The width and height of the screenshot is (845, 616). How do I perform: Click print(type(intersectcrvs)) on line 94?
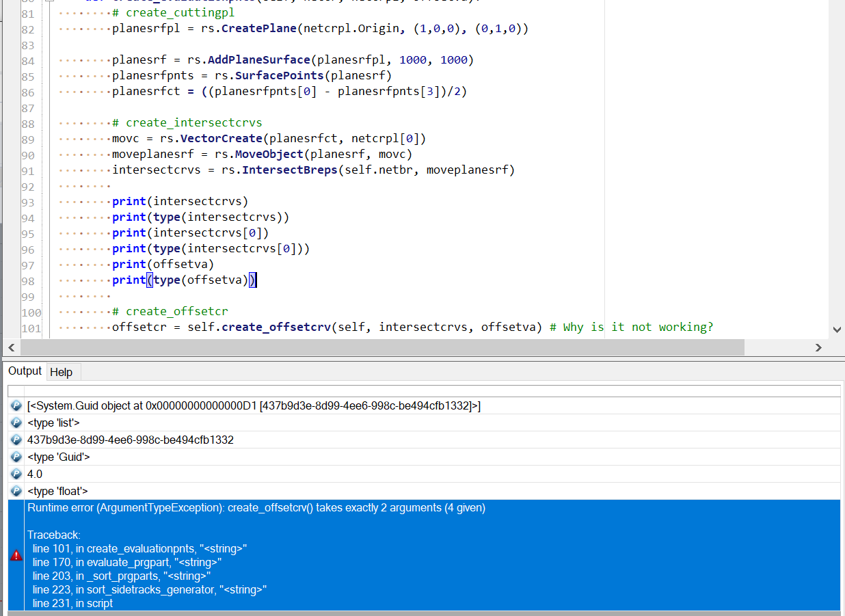click(x=201, y=217)
